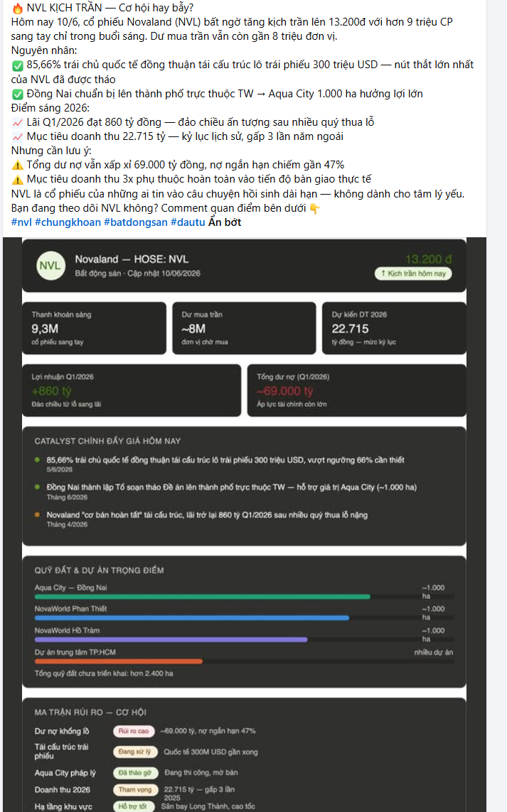
Task: Follow the #dautu hashtag
Action: tap(188, 222)
